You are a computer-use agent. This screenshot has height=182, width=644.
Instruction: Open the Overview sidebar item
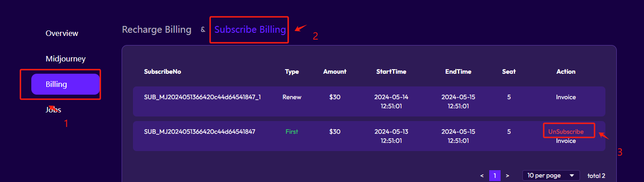pos(62,33)
